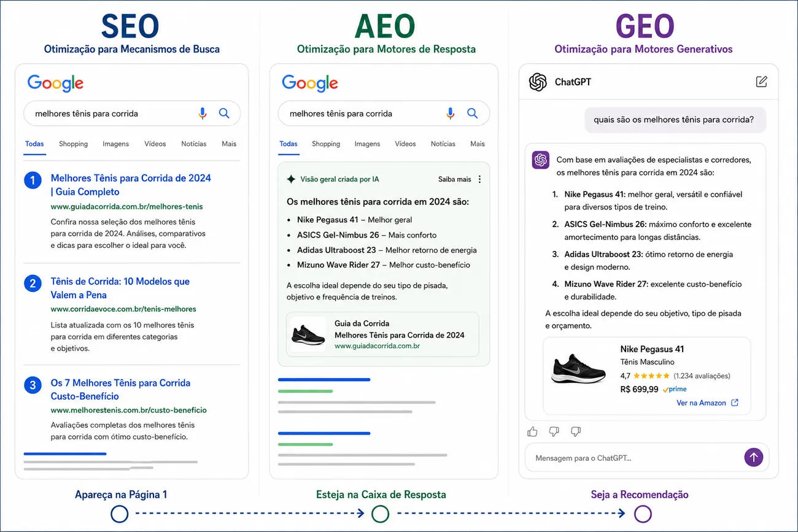
Task: Click the first thumbs down icon under the answer
Action: 554,431
